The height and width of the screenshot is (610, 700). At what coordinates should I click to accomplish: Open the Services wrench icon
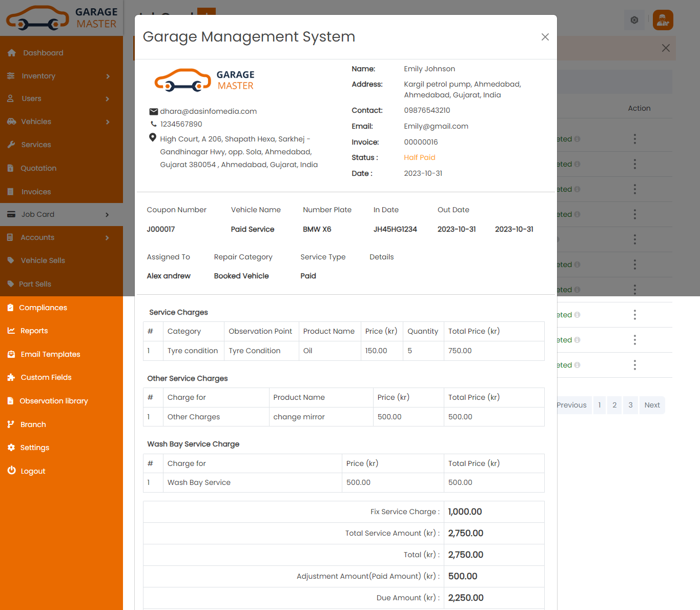click(11, 144)
